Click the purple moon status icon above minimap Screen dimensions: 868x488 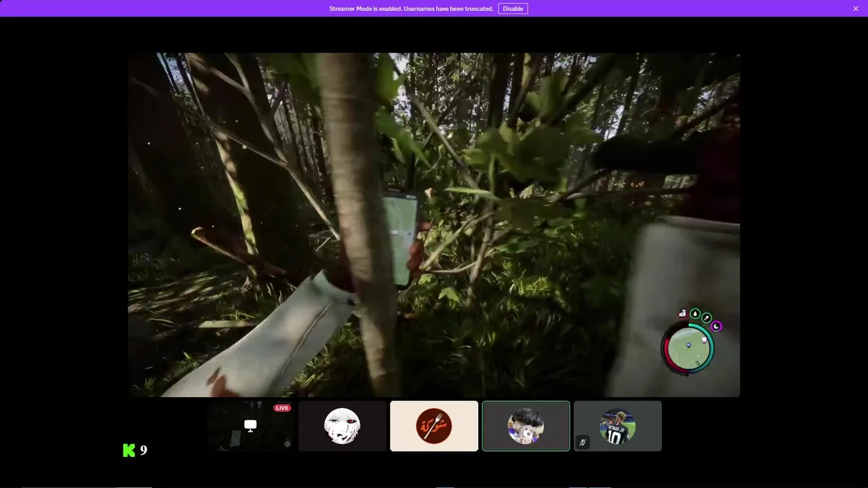tap(717, 327)
